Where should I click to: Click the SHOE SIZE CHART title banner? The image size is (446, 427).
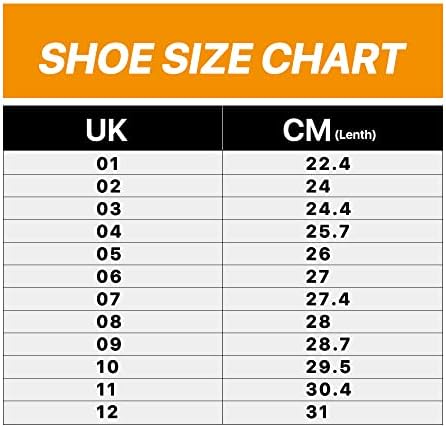(223, 51)
